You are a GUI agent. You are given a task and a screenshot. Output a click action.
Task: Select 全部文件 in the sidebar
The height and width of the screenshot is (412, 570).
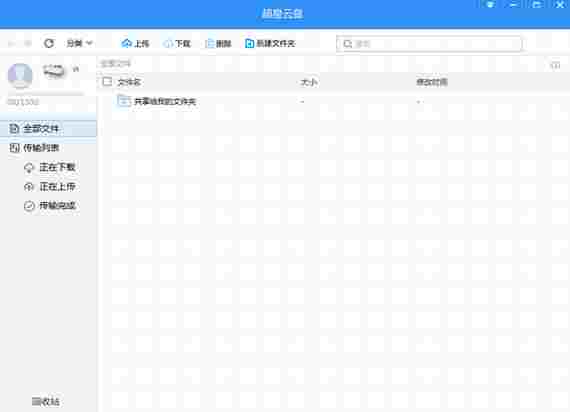tap(48, 129)
